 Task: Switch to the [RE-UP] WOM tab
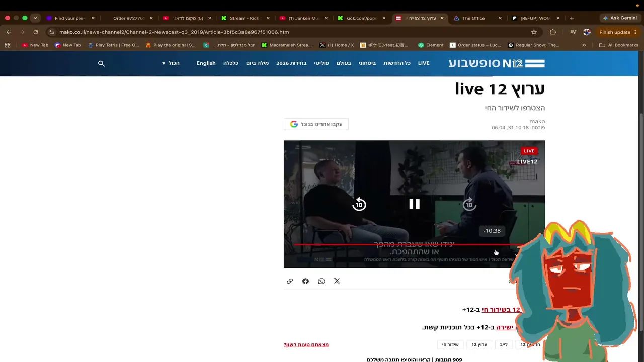coord(535,18)
